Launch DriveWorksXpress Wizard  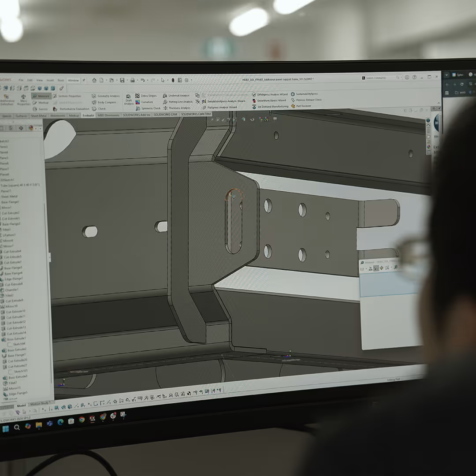269,100
